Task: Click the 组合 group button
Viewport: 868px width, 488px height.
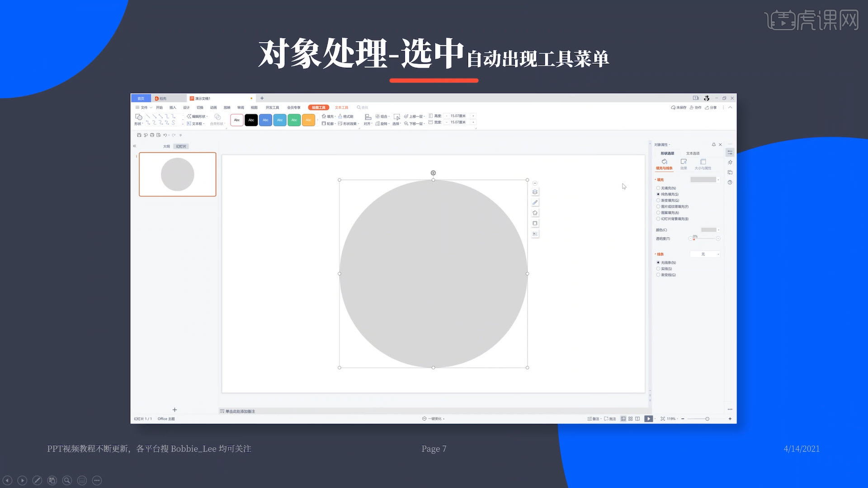Action: click(x=382, y=117)
